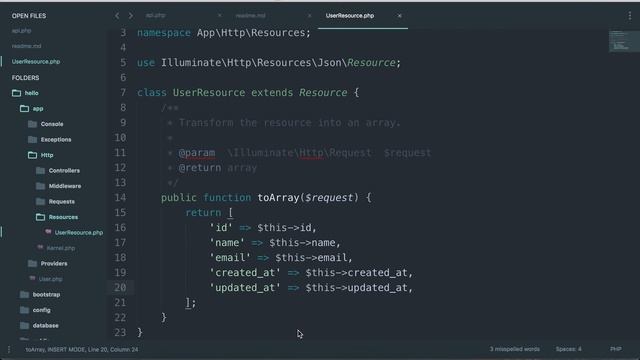
Task: Open the three-dot menu at top right
Action: point(630,16)
